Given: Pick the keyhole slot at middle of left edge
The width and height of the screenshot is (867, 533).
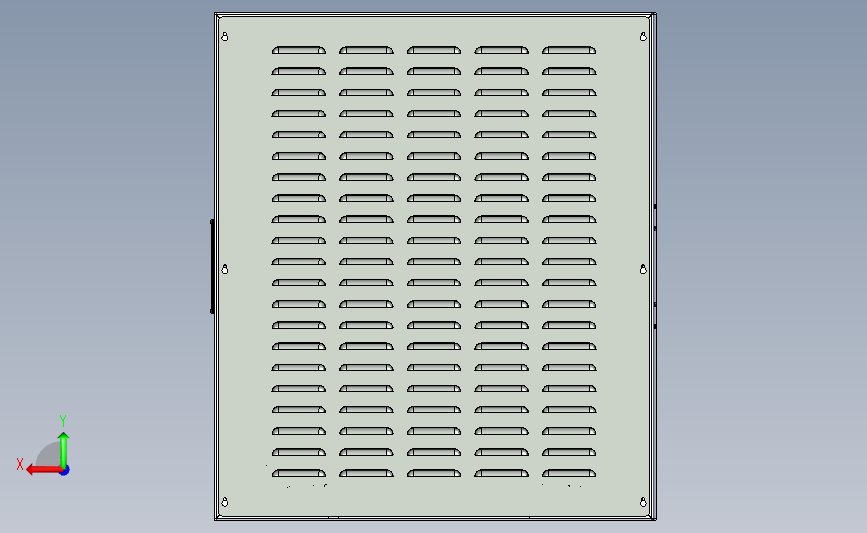Looking at the screenshot, I should [x=224, y=269].
